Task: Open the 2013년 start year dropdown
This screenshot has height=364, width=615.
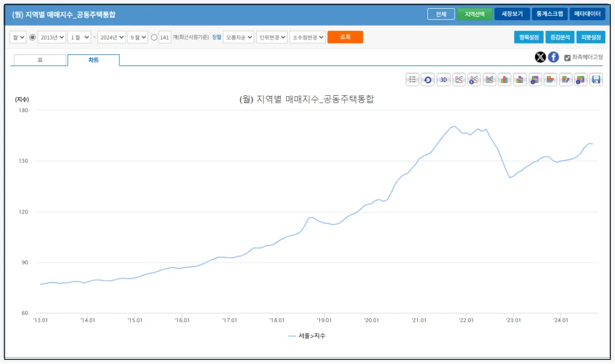Action: click(x=51, y=37)
